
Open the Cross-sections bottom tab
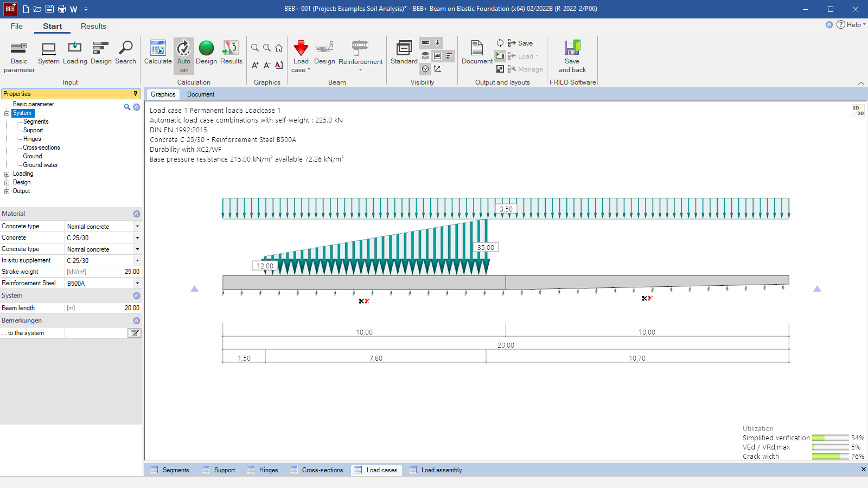(x=317, y=470)
